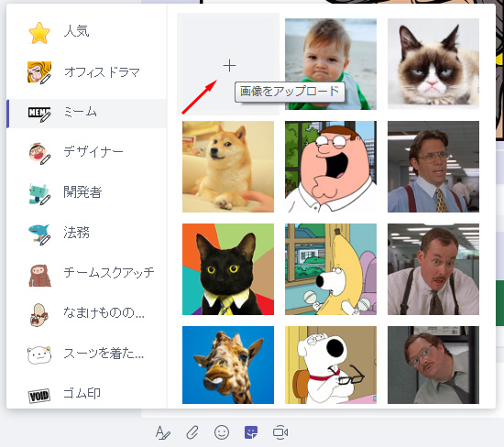Select the success baby meme image
Viewport: 504px width, 447px height.
[331, 64]
